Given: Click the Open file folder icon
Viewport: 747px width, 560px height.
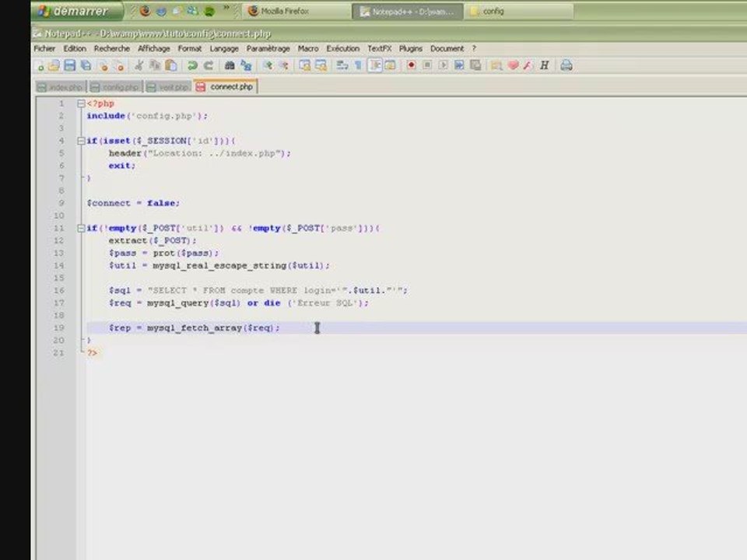Looking at the screenshot, I should 54,65.
